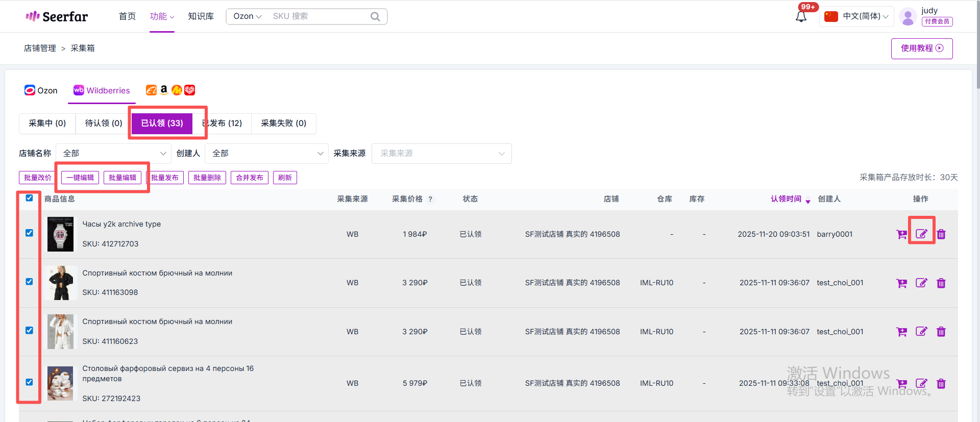Click the notification bell icon
The image size is (980, 422).
point(801,17)
